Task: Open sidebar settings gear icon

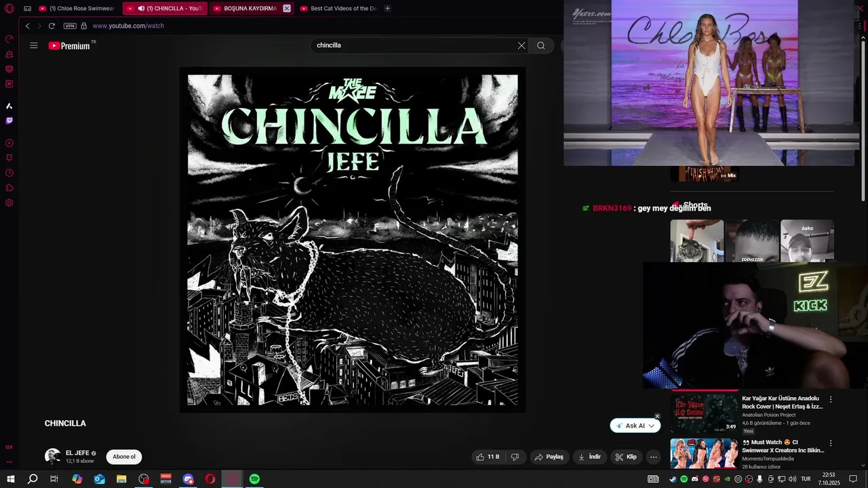Action: click(9, 203)
